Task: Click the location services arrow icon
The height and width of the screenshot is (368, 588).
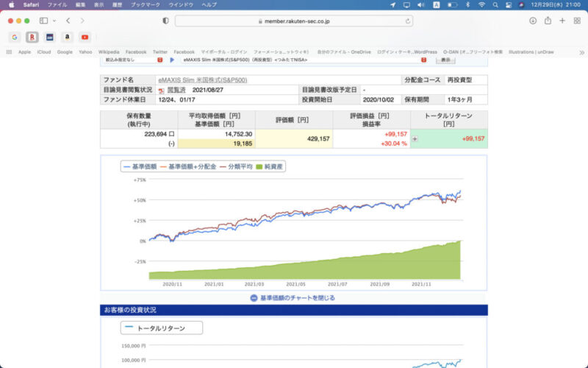Action: (x=392, y=5)
